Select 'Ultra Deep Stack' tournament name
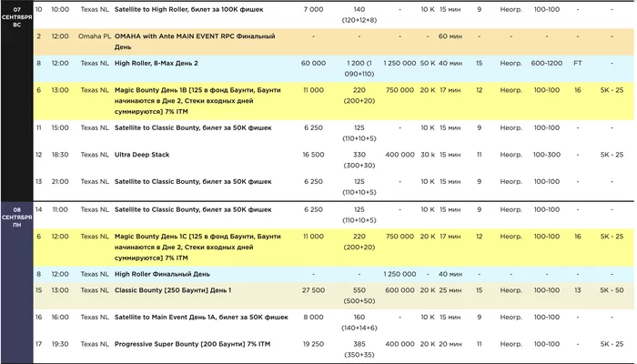This screenshot has width=637, height=364. (x=142, y=155)
